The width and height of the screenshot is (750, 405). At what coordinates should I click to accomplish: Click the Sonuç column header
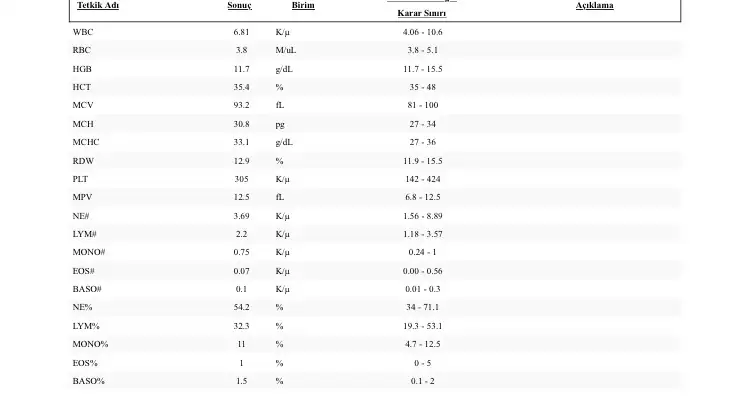[240, 5]
